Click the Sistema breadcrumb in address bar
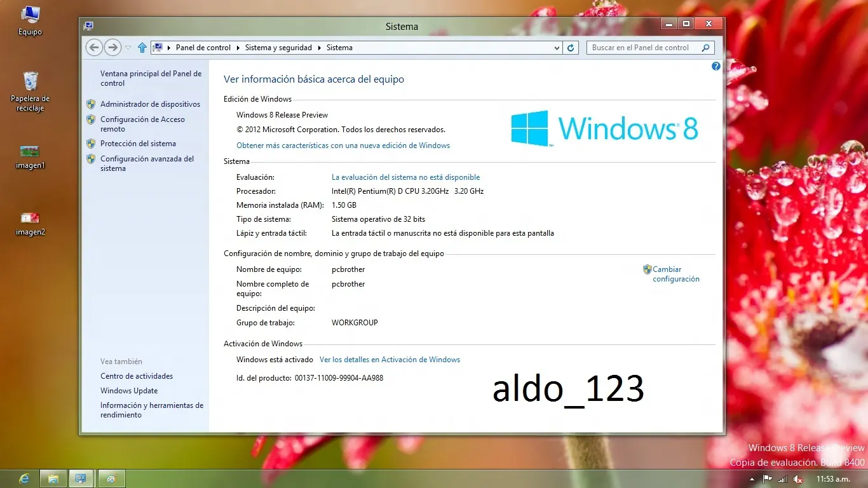868x488 pixels. point(339,48)
